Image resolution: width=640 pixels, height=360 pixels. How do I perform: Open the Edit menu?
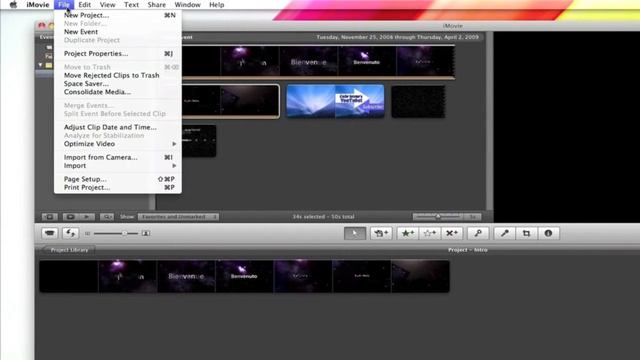[x=84, y=5]
